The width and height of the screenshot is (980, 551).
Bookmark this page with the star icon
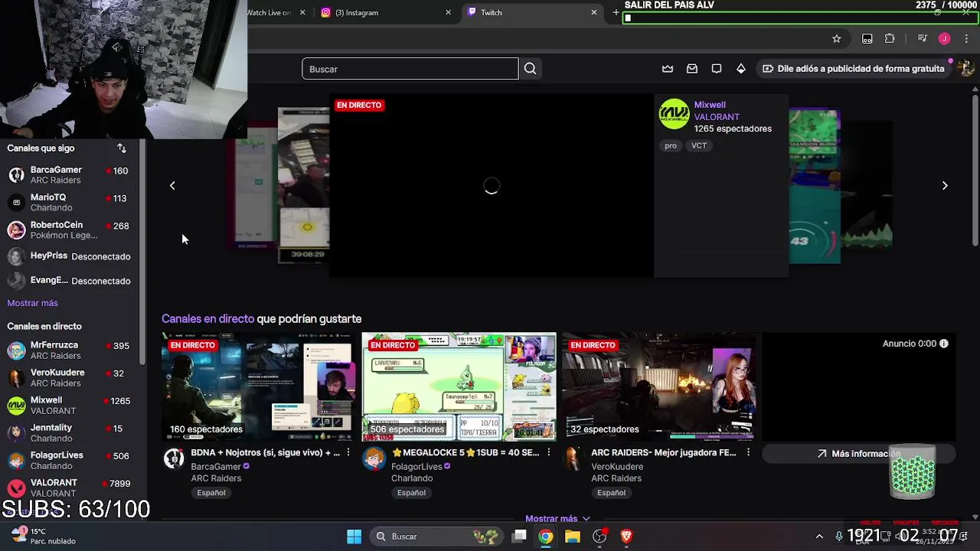click(x=836, y=38)
